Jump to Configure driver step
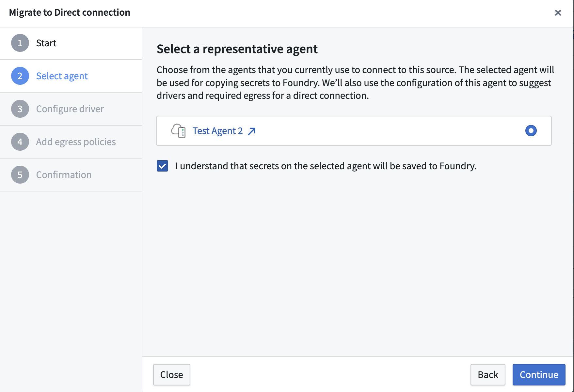The height and width of the screenshot is (392, 574). [70, 109]
